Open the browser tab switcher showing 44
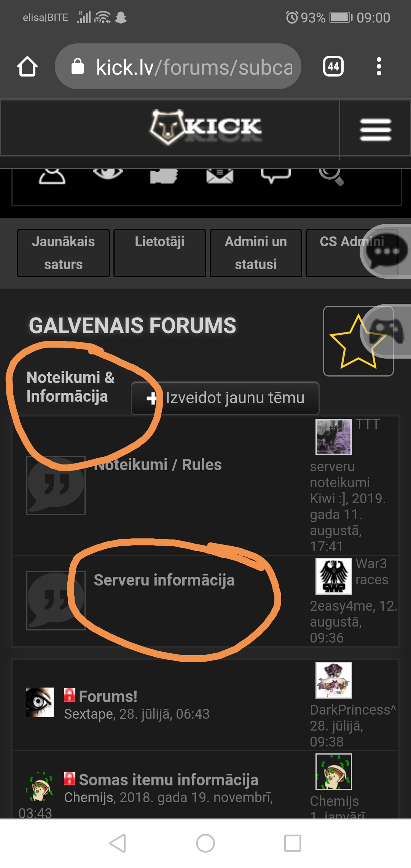This screenshot has width=411, height=868. (x=333, y=67)
